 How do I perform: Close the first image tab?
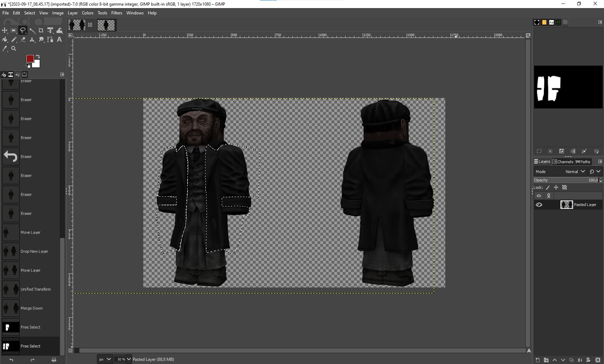coord(90,25)
